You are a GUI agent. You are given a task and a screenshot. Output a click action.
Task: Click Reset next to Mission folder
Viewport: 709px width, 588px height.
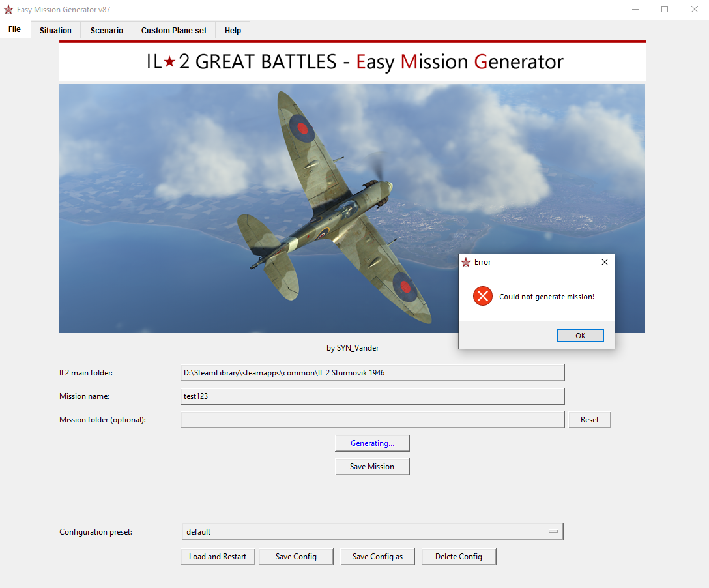[x=589, y=420]
